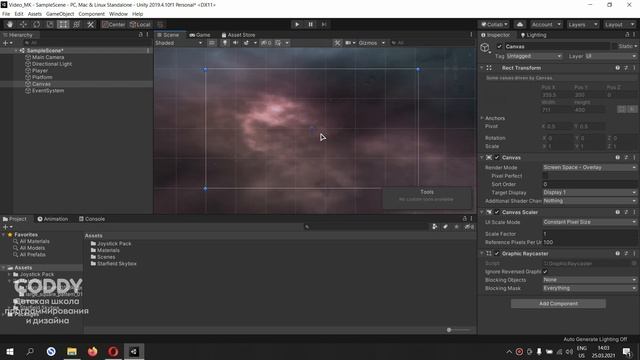Toggle Canvas component enabled checkbox
This screenshot has width=640, height=360.
(x=497, y=158)
